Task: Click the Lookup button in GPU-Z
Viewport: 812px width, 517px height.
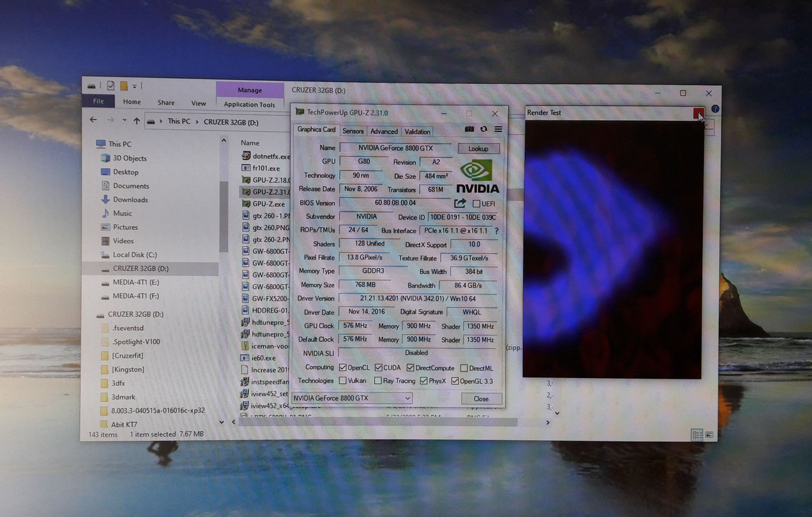Action: 478,149
